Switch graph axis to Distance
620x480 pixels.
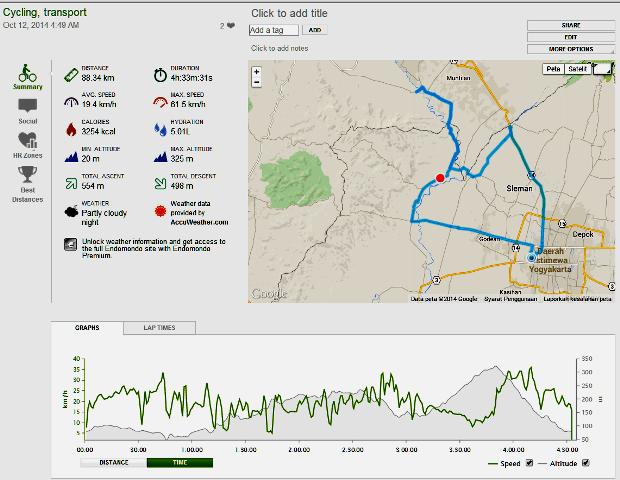coord(112,462)
